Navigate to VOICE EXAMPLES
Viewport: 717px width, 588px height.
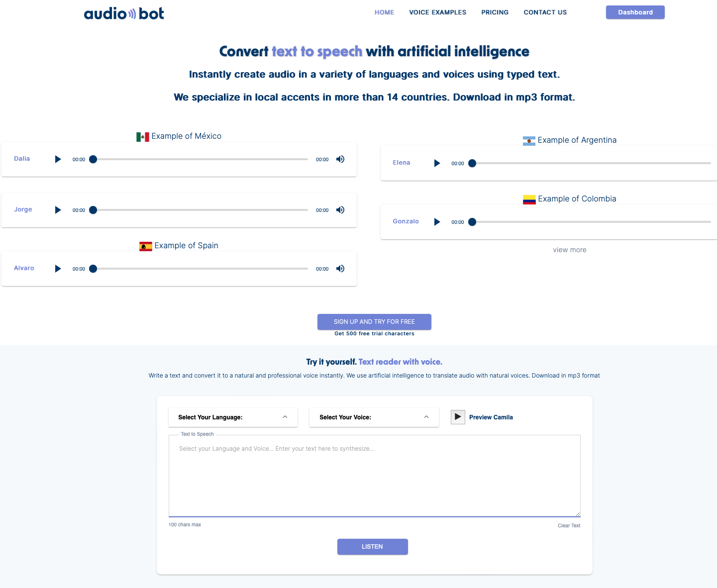pos(437,12)
